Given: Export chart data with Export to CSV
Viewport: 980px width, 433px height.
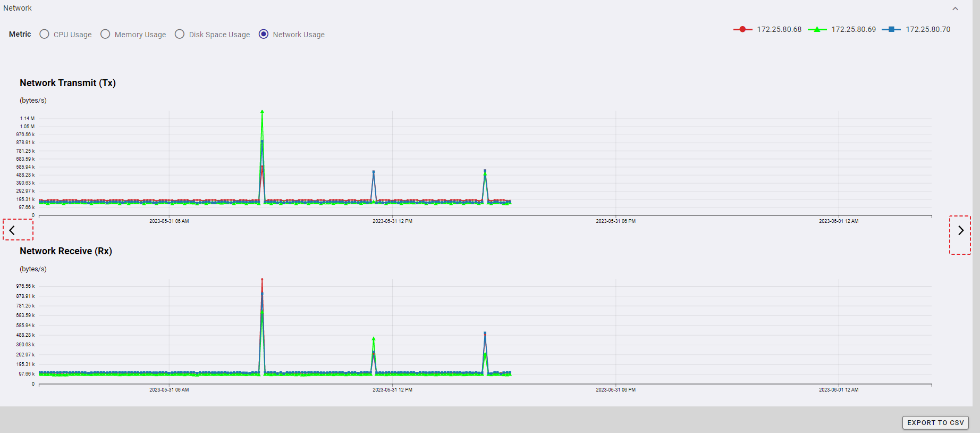Looking at the screenshot, I should pyautogui.click(x=935, y=422).
